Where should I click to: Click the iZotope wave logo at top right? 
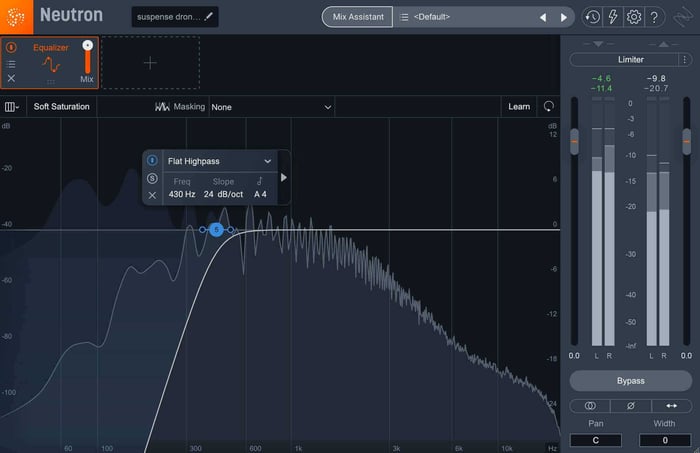[683, 17]
